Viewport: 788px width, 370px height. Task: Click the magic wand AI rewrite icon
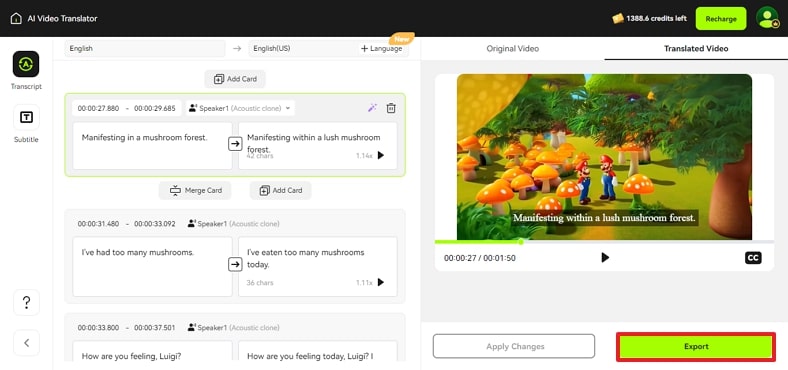tap(372, 108)
